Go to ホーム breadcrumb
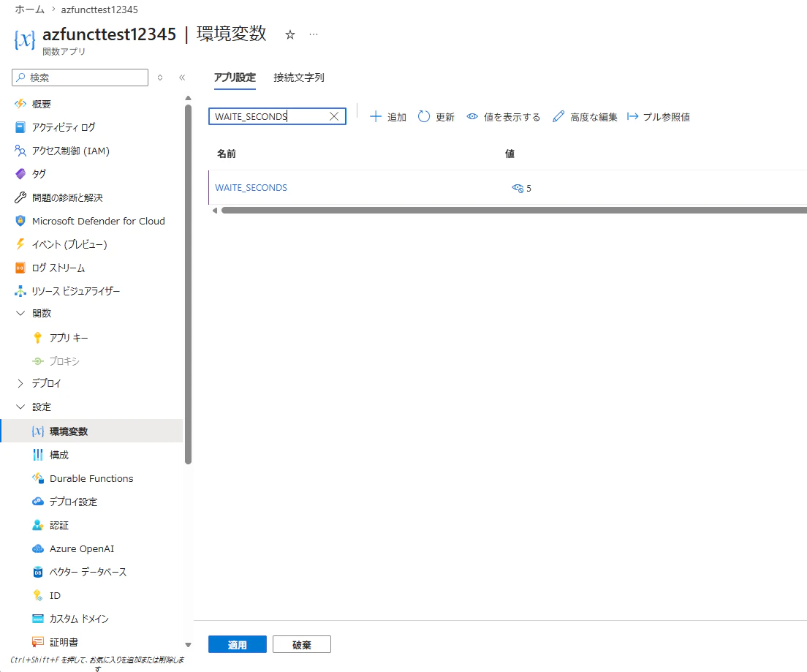The image size is (807, 672). pyautogui.click(x=30, y=10)
